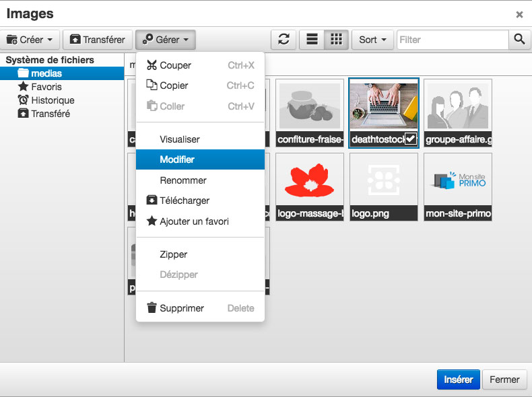Click the refresh icon
Image resolution: width=532 pixels, height=397 pixels.
coord(284,40)
